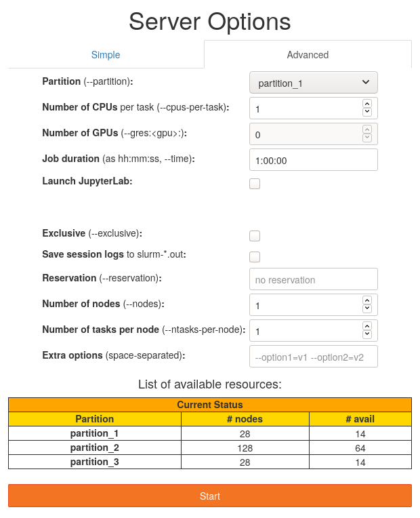Click the Current Status table header
Screen dimensions: 420x518
(209, 405)
